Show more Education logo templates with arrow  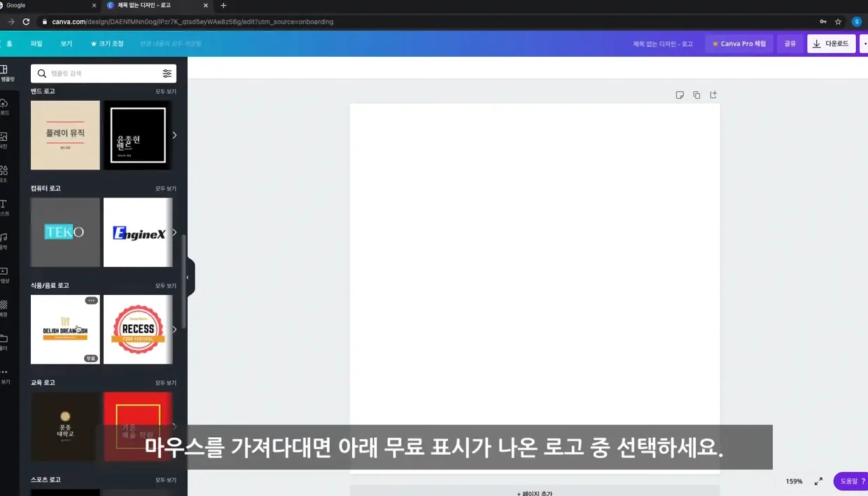tap(174, 426)
